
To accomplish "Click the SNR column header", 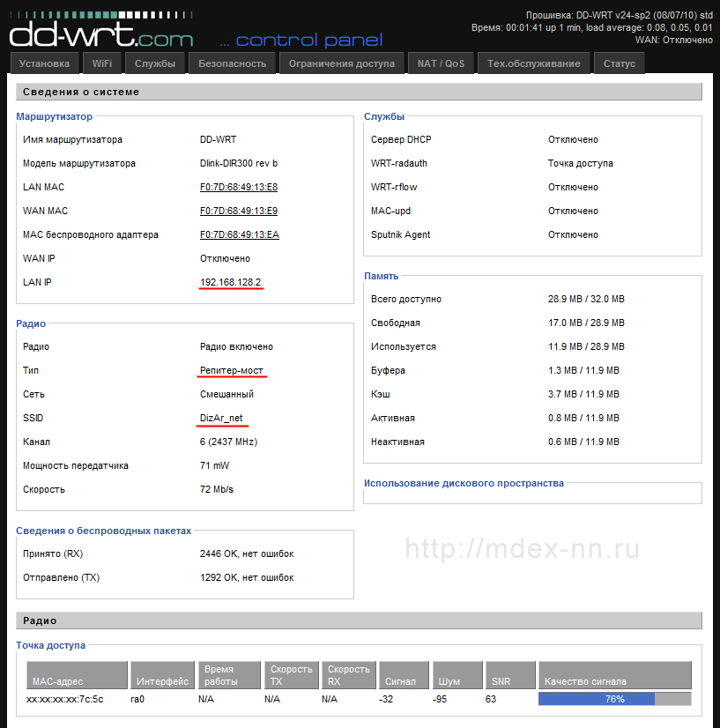I will tap(510, 675).
